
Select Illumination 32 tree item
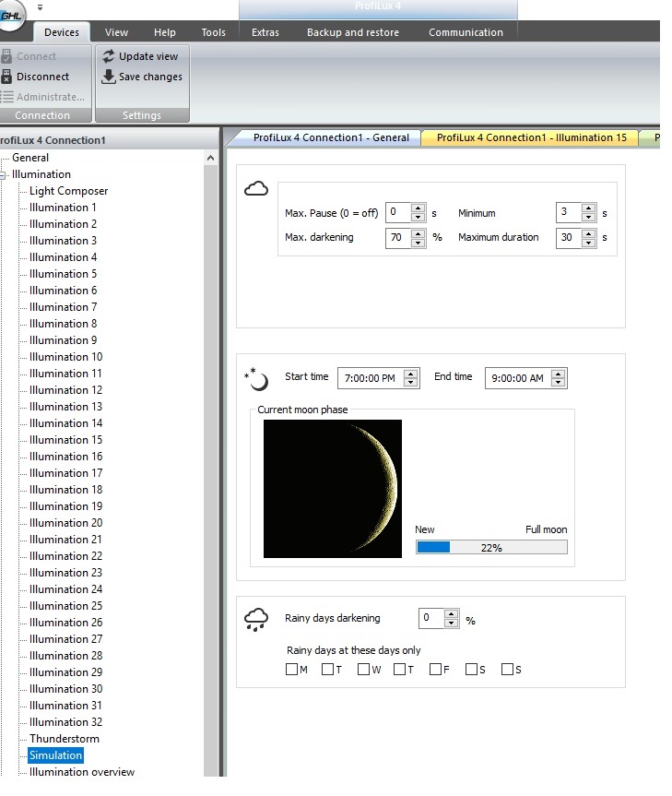click(x=66, y=722)
